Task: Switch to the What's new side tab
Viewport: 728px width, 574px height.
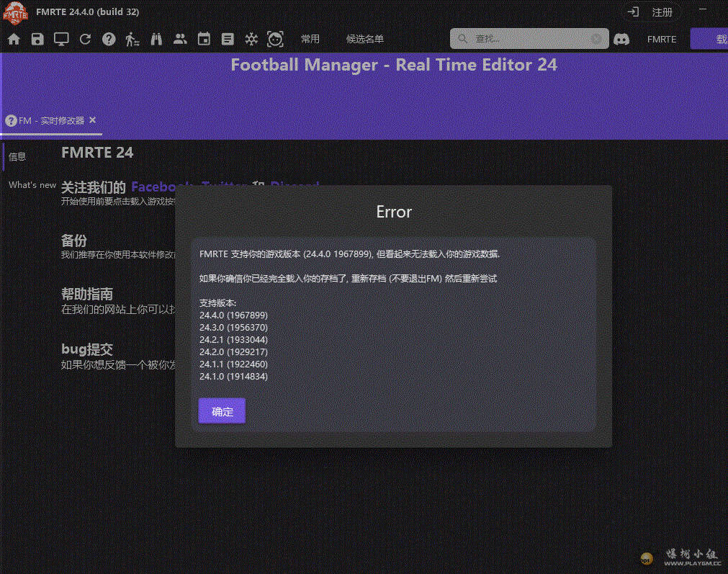Action: [32, 185]
